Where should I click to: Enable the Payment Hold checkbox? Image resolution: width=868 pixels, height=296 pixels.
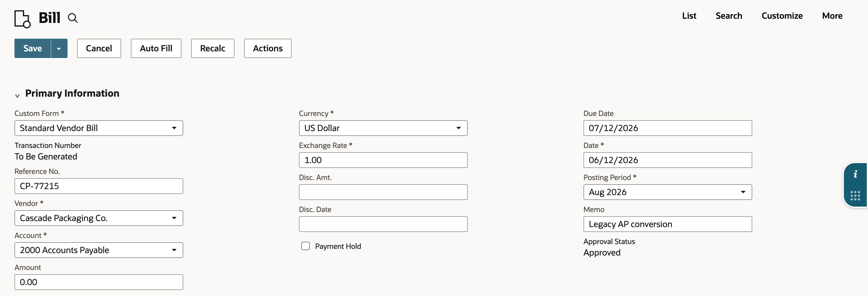[306, 246]
